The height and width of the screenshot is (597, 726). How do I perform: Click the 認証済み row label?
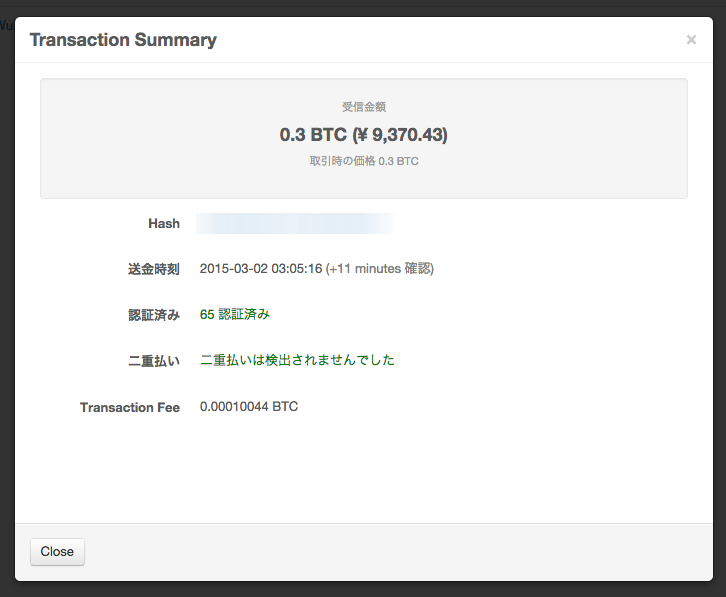click(x=154, y=315)
